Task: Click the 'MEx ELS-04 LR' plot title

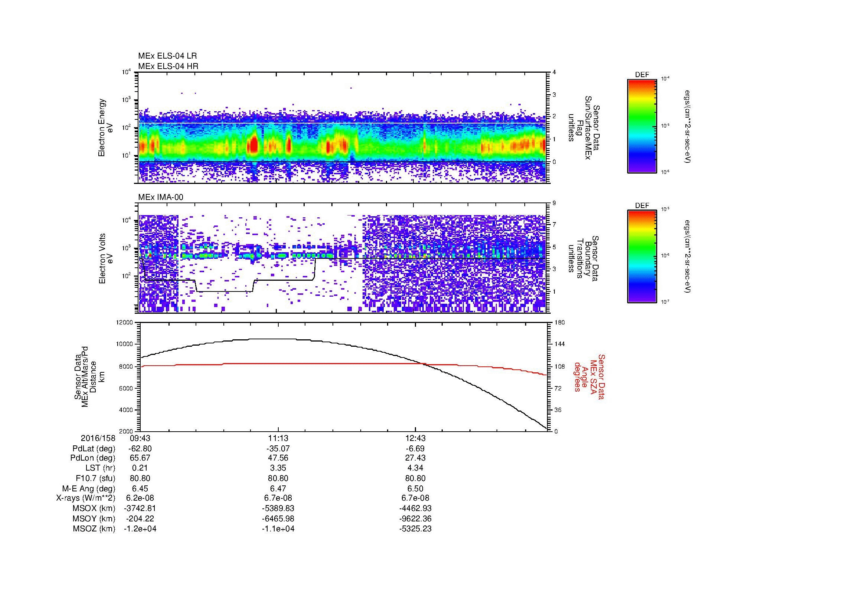Action: point(167,56)
